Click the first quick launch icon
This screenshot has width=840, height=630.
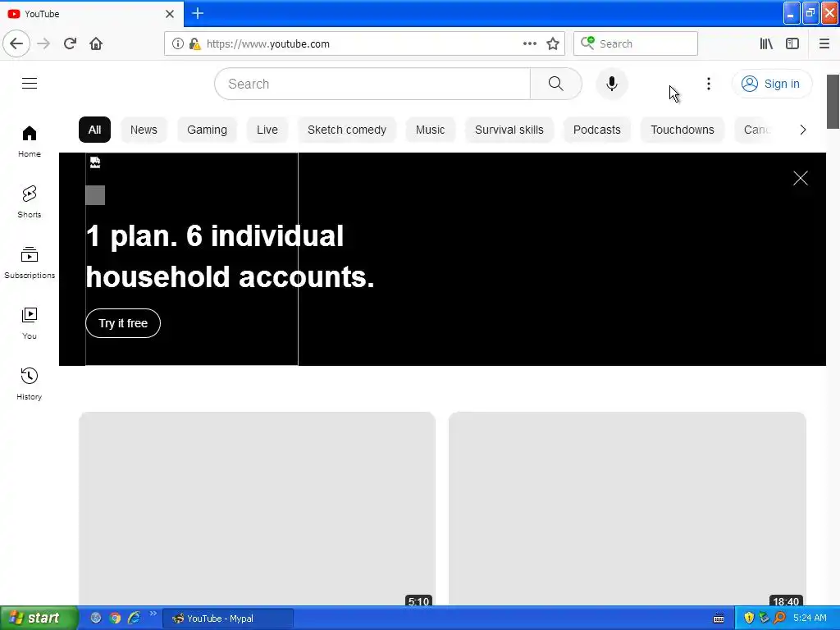tap(96, 618)
